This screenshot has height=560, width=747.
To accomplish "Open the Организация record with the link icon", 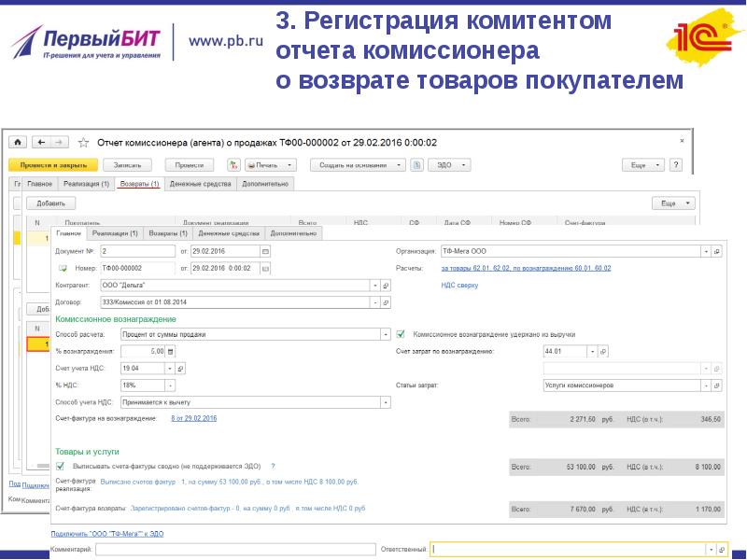I will 717,251.
